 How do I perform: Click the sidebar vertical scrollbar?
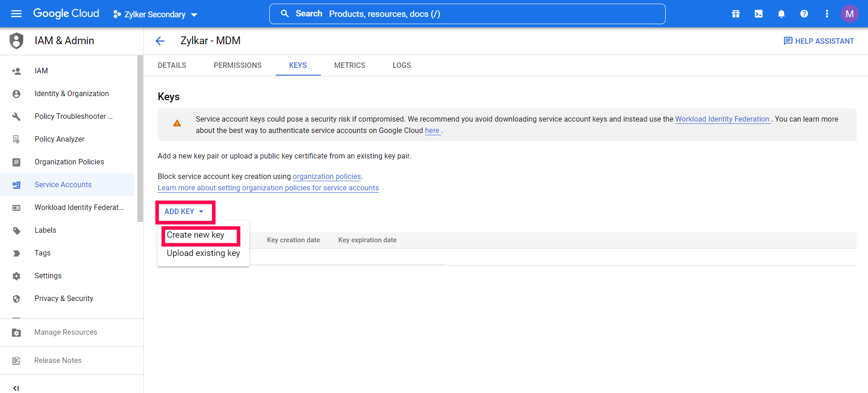click(140, 138)
